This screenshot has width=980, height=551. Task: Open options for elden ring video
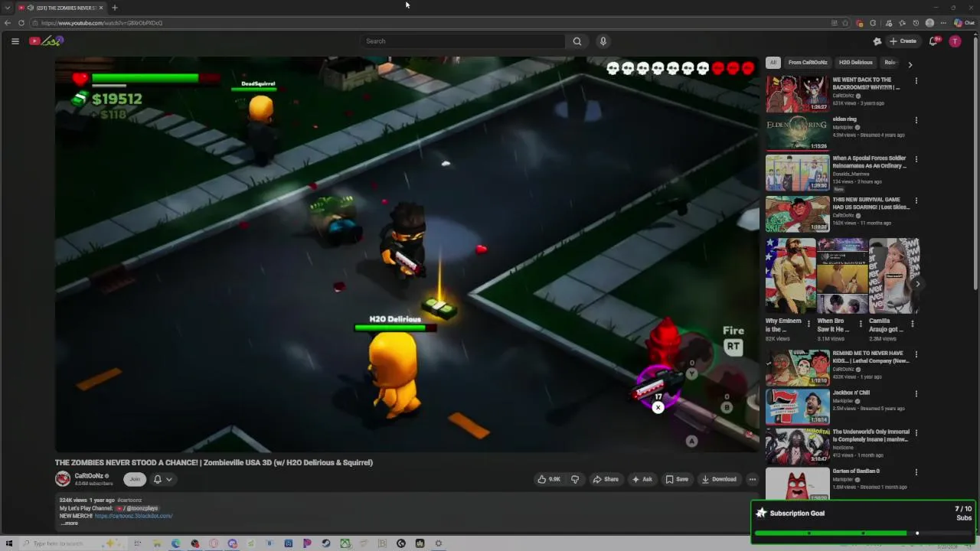916,120
